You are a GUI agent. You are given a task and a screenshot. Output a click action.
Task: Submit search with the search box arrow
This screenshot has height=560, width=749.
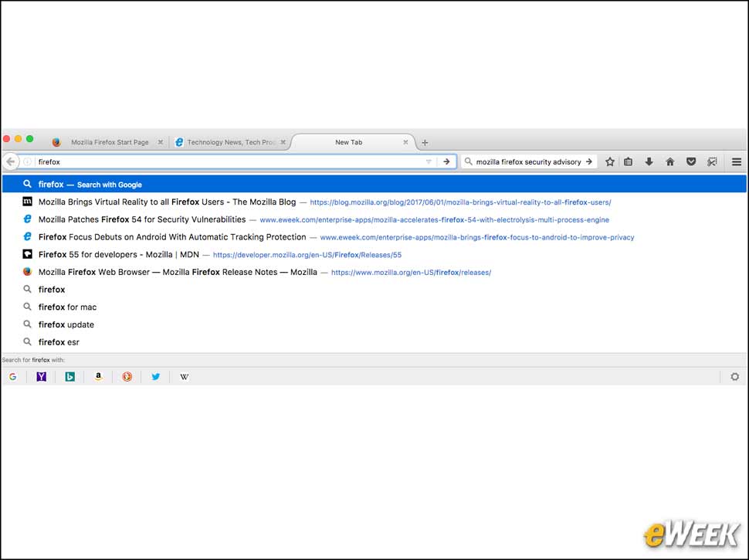click(589, 161)
